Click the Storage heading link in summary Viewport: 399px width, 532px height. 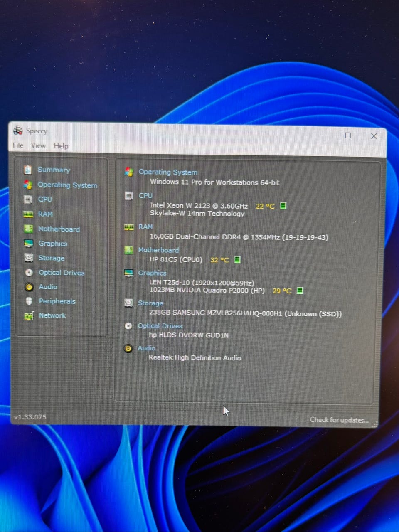tap(150, 303)
